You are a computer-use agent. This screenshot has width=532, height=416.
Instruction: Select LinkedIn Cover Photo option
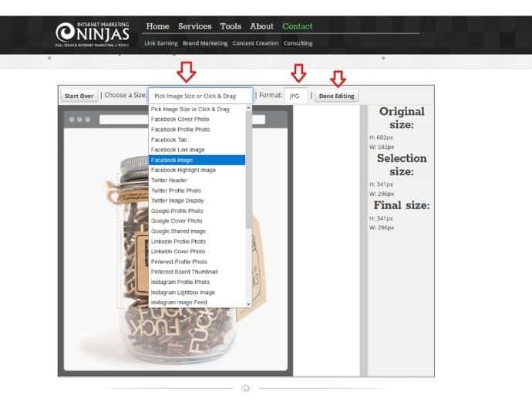[197, 252]
